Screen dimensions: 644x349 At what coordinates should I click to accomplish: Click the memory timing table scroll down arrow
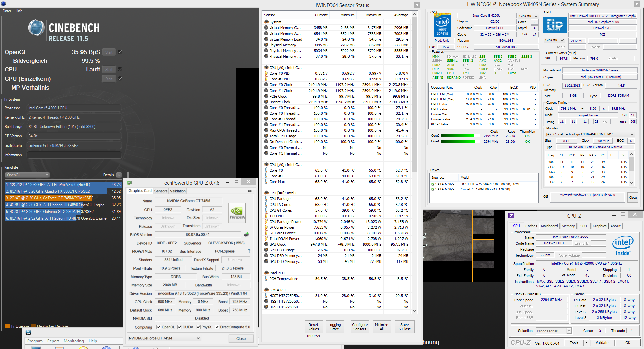[632, 183]
